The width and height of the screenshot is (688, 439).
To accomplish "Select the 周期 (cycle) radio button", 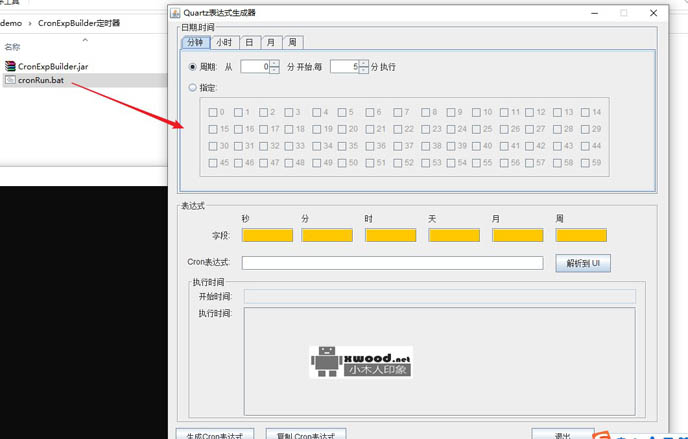I will click(194, 67).
